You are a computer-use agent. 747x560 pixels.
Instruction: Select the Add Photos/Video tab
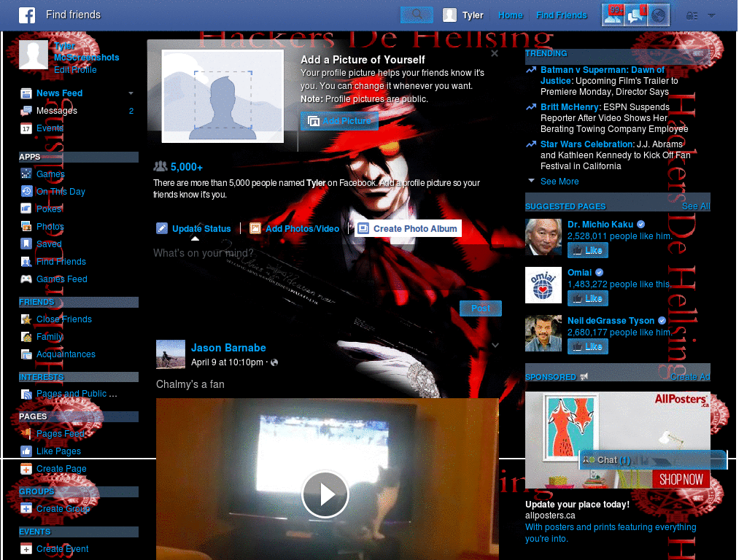(x=295, y=228)
